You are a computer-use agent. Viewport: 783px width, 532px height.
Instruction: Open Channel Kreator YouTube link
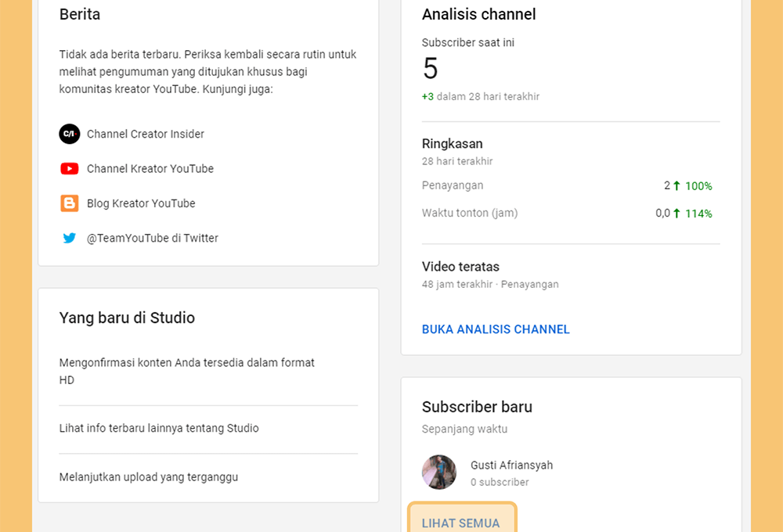pyautogui.click(x=150, y=169)
